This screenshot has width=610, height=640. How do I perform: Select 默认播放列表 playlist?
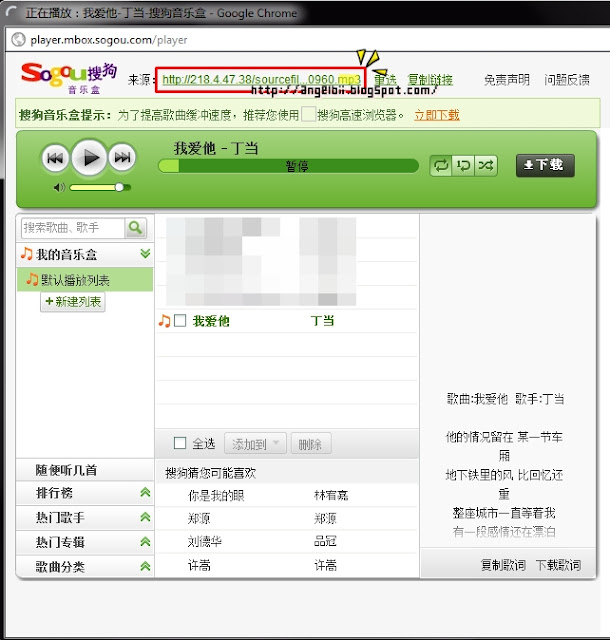(85, 280)
